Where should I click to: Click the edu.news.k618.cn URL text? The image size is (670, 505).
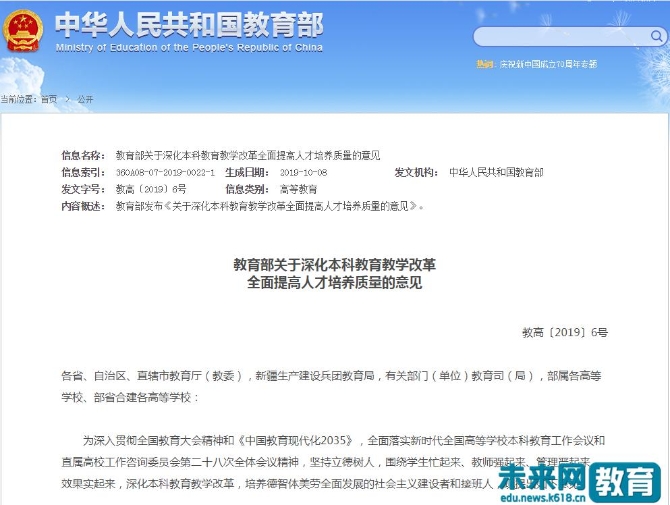tap(549, 497)
